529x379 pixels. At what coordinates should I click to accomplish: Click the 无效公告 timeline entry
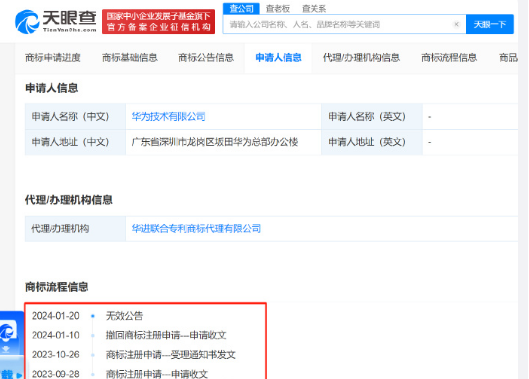point(124,316)
